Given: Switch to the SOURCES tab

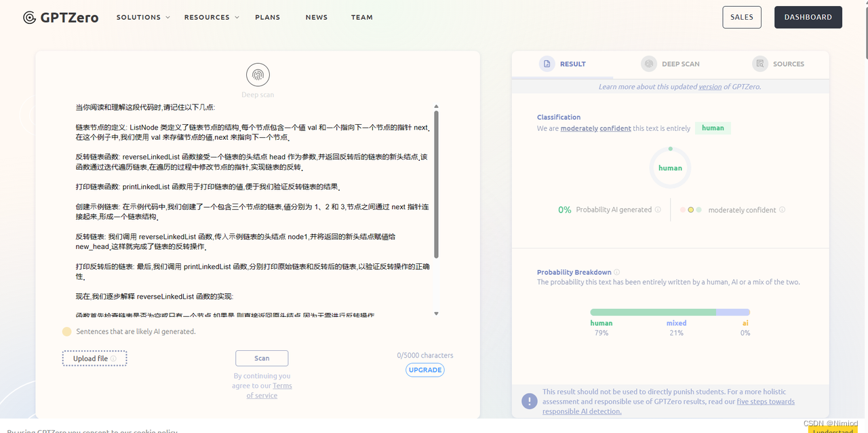Looking at the screenshot, I should click(778, 64).
